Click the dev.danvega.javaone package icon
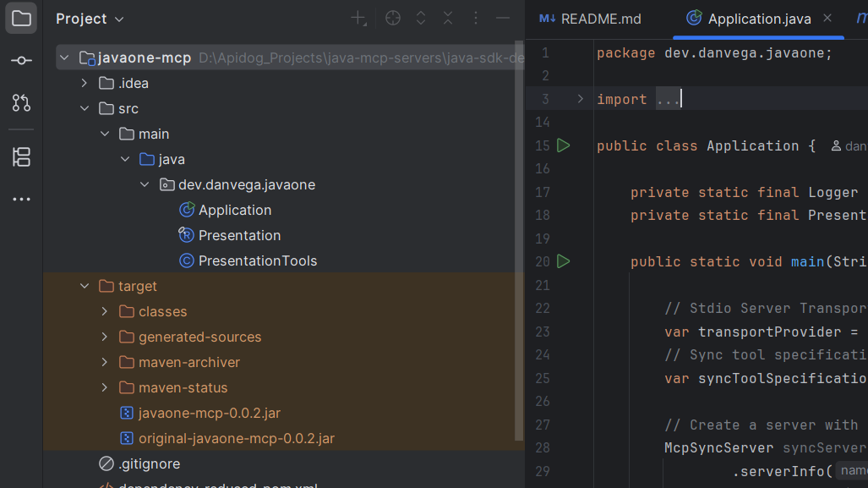This screenshot has height=488, width=868. [167, 184]
